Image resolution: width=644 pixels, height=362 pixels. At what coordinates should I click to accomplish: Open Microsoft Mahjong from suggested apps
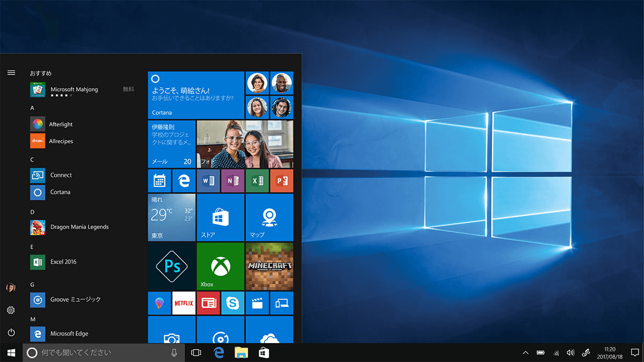point(82,90)
